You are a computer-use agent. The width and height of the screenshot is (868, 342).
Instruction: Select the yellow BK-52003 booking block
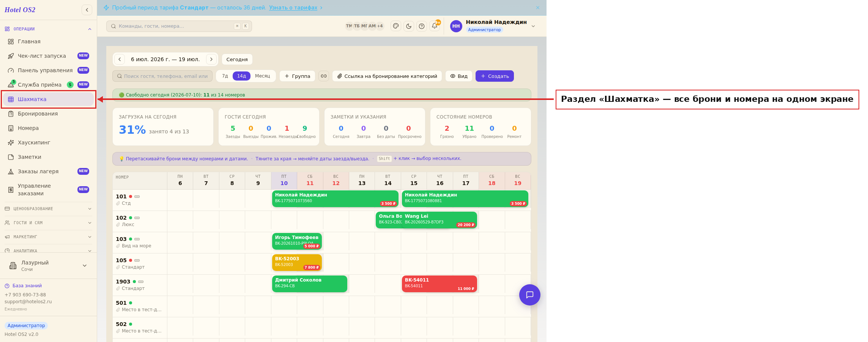[x=297, y=262]
